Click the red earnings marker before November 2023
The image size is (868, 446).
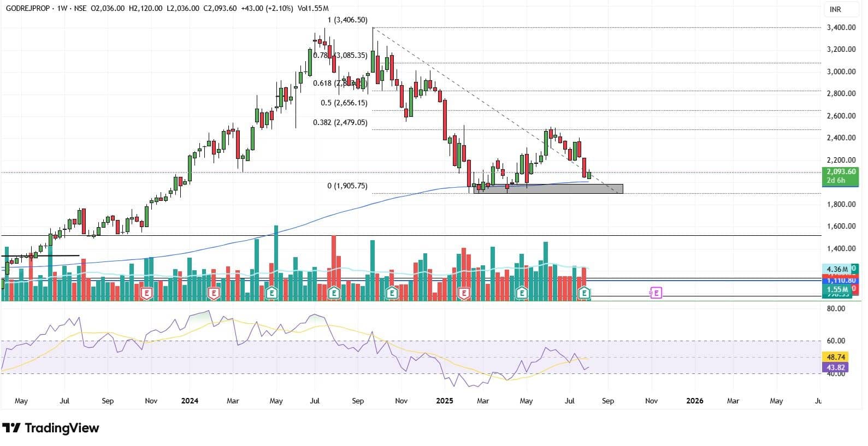coord(146,294)
